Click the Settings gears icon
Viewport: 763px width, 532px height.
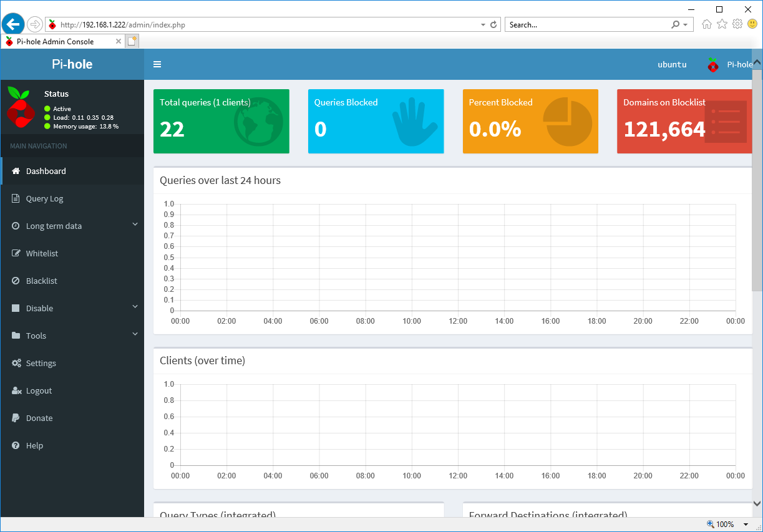(16, 363)
